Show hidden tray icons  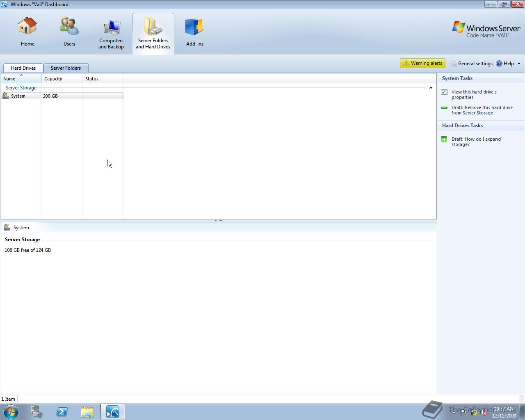pos(454,413)
